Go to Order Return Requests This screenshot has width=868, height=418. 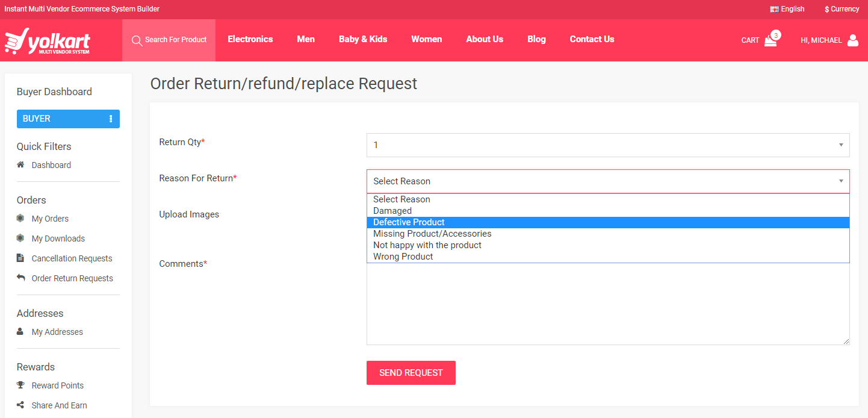coord(72,278)
